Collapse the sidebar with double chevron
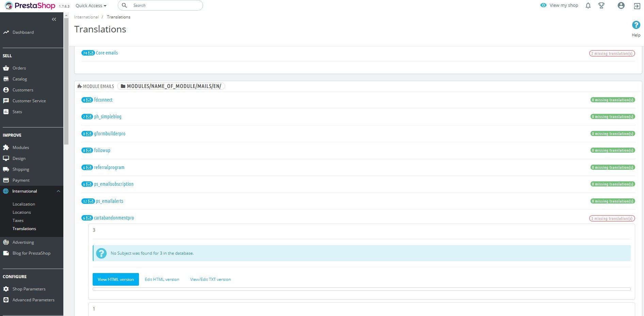This screenshot has width=644, height=316. click(x=54, y=19)
